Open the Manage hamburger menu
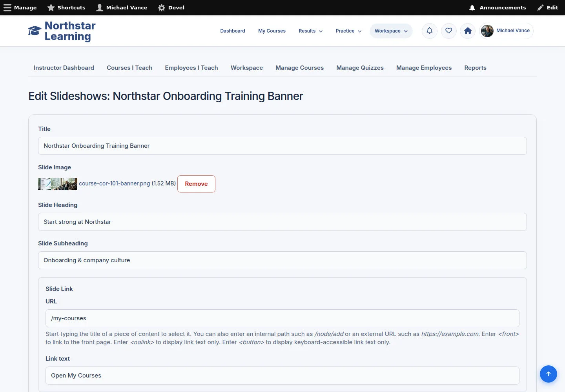 (x=20, y=7)
